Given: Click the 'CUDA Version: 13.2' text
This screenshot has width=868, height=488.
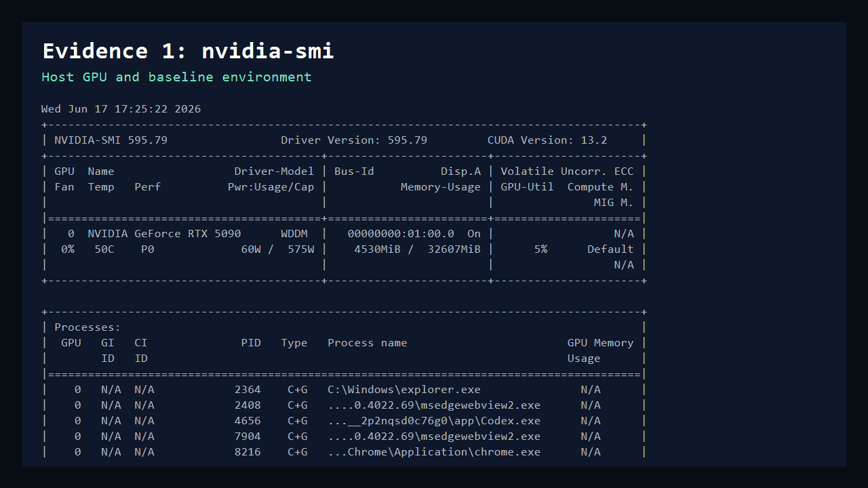Looking at the screenshot, I should [x=547, y=140].
